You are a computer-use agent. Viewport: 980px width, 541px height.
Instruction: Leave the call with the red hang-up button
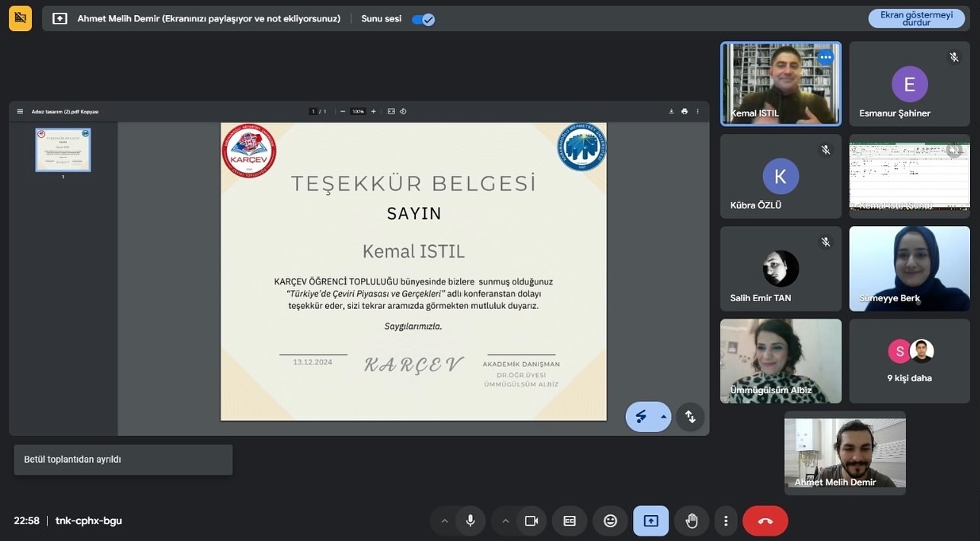click(765, 520)
